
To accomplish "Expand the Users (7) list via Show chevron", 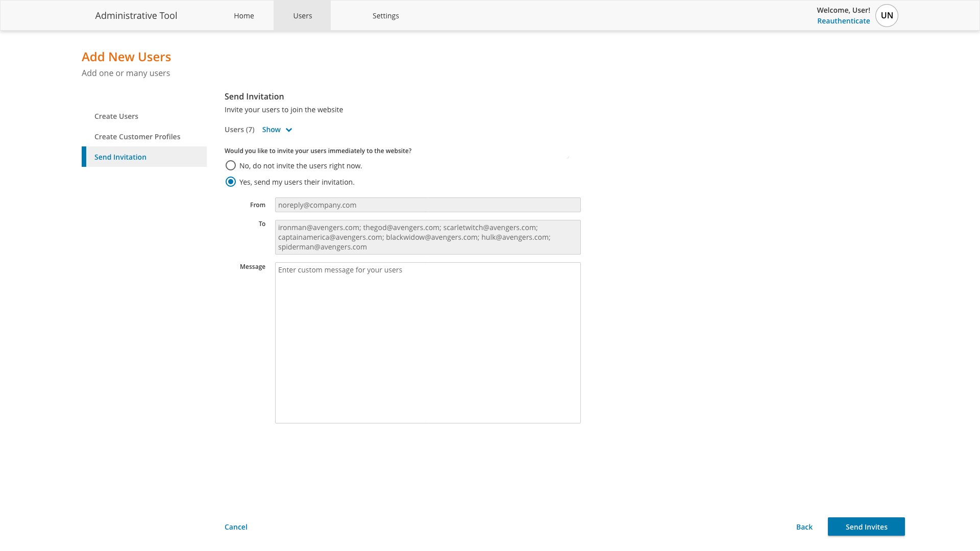I will 276,130.
